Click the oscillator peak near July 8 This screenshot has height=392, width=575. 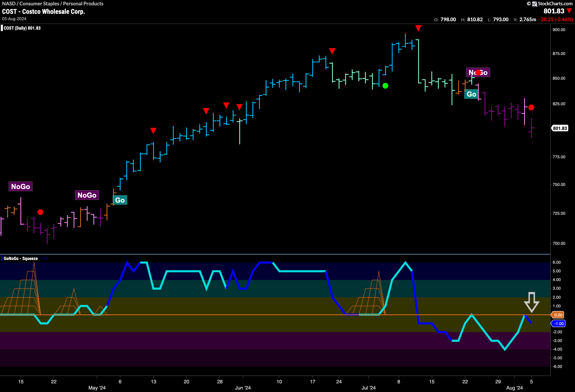(405, 262)
